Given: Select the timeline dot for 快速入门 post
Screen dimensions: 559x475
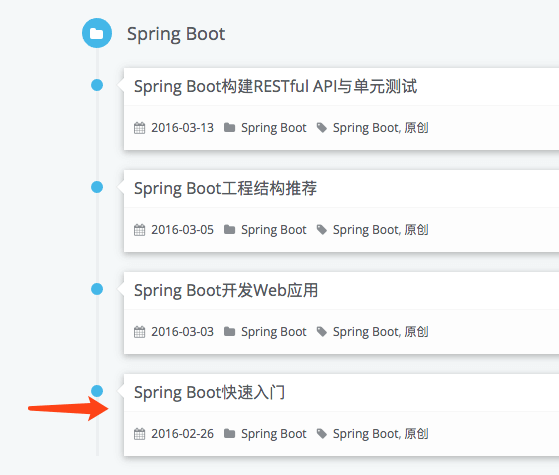Looking at the screenshot, I should pos(97,391).
